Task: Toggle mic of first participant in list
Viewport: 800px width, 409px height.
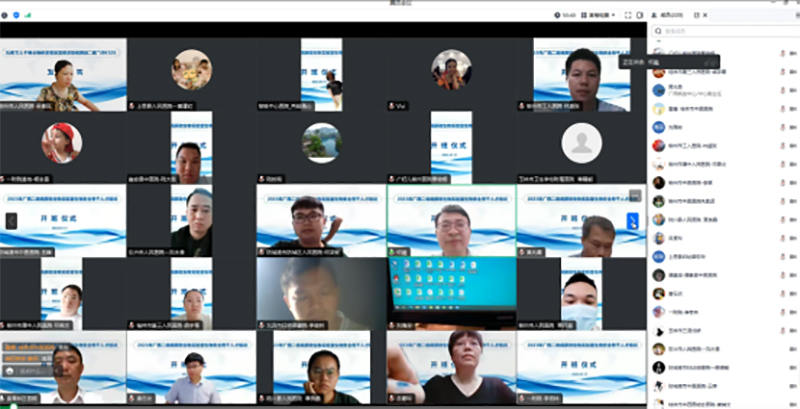Action: (781, 55)
